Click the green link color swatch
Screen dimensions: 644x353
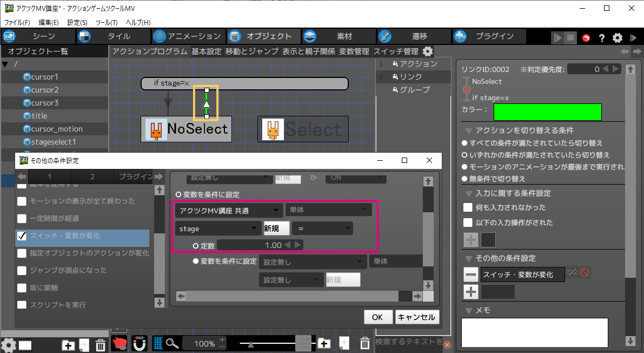pyautogui.click(x=547, y=112)
